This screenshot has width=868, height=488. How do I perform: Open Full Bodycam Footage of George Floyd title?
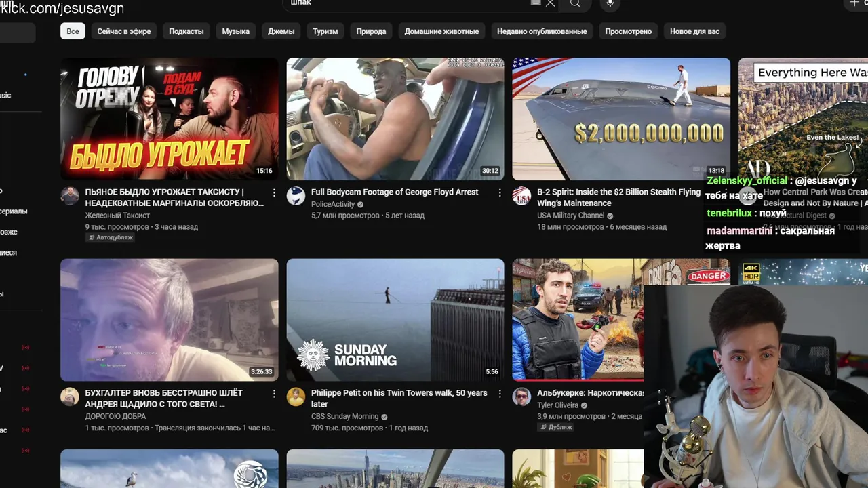[395, 192]
